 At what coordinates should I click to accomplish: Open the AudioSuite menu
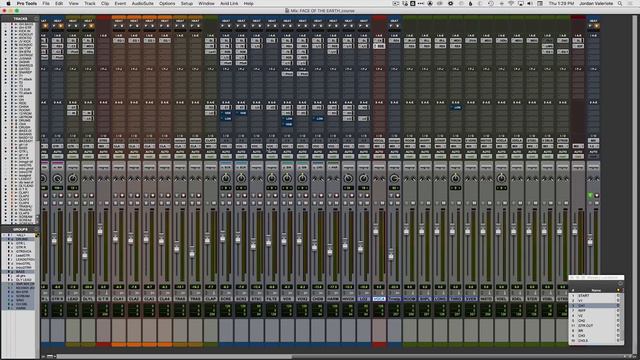coord(142,3)
